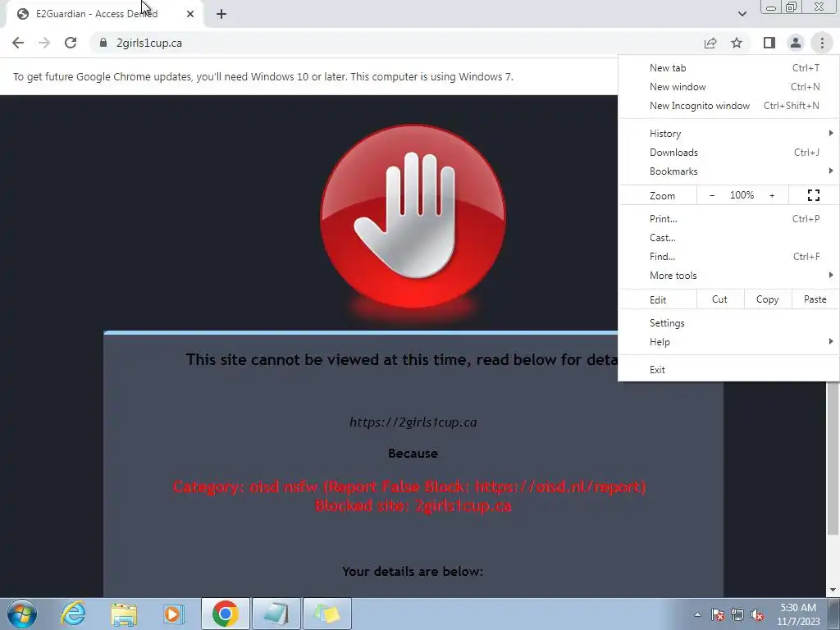Open Downloads from the menu

[728, 152]
